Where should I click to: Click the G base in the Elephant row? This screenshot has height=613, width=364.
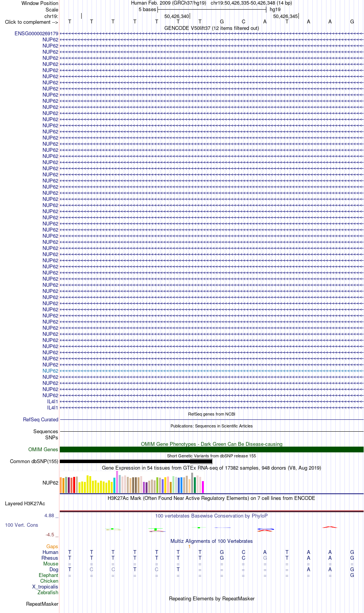[352, 575]
